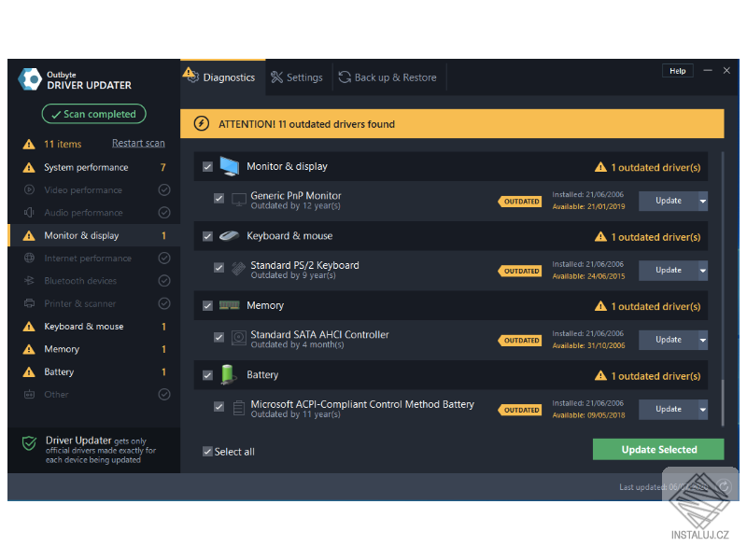Image resolution: width=747 pixels, height=560 pixels.
Task: Click the green shield icon near Driver Updater note
Action: point(30,442)
